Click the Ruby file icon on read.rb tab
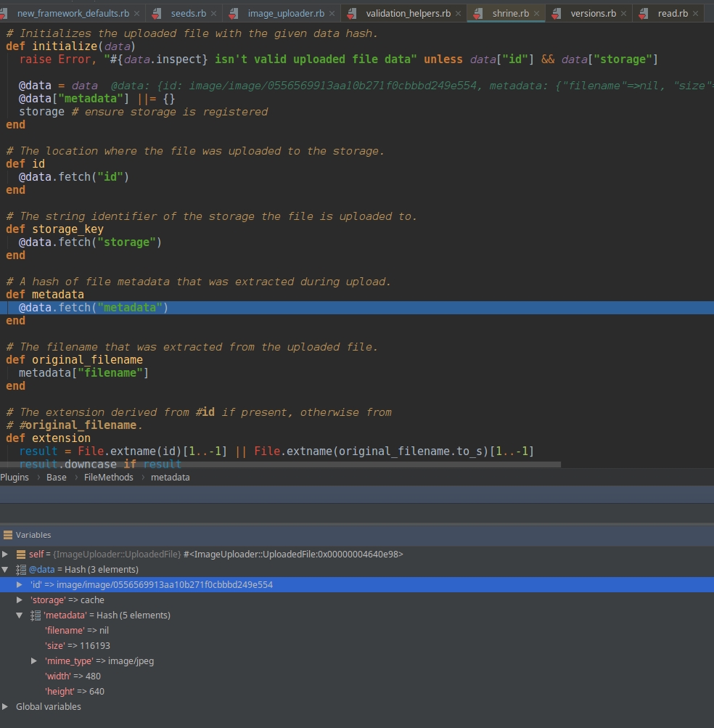 point(643,14)
